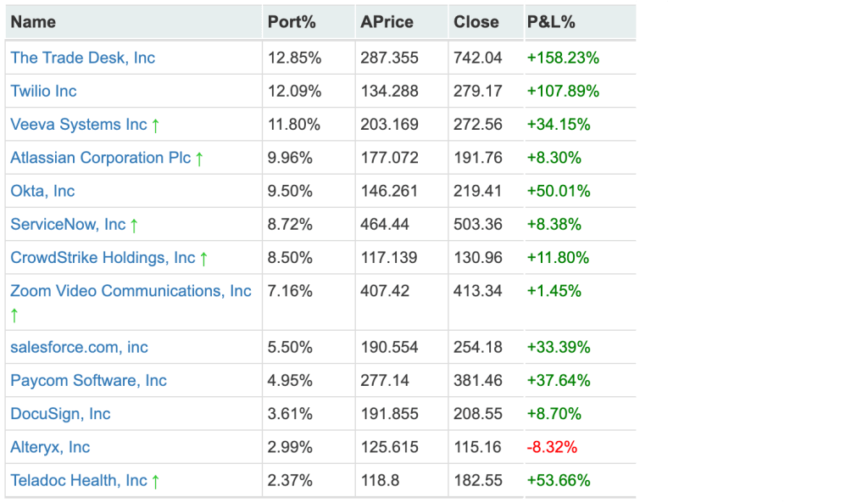
Task: Sort by Close column header
Action: click(x=476, y=22)
